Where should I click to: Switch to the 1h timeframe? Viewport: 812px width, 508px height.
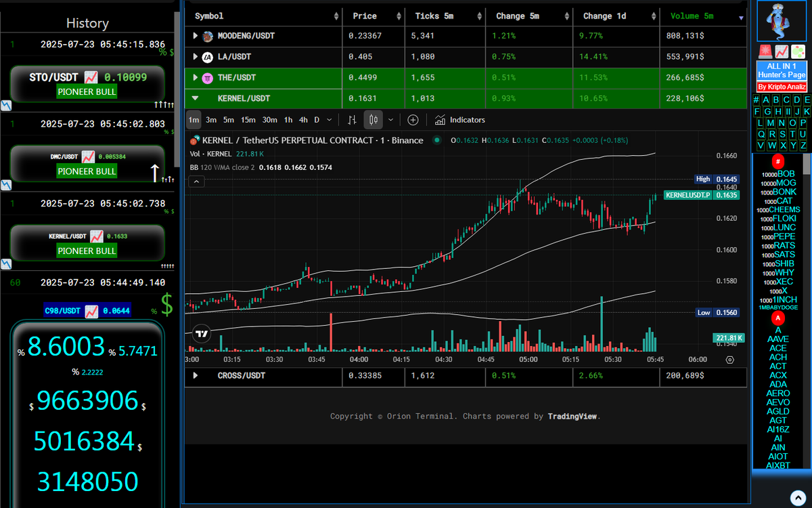click(x=288, y=120)
